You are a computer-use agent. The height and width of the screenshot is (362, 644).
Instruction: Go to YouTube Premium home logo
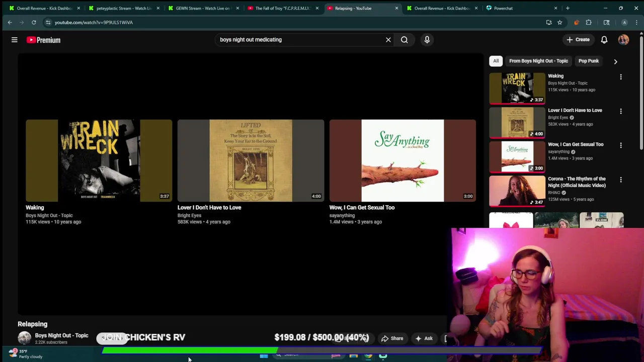[x=43, y=40]
